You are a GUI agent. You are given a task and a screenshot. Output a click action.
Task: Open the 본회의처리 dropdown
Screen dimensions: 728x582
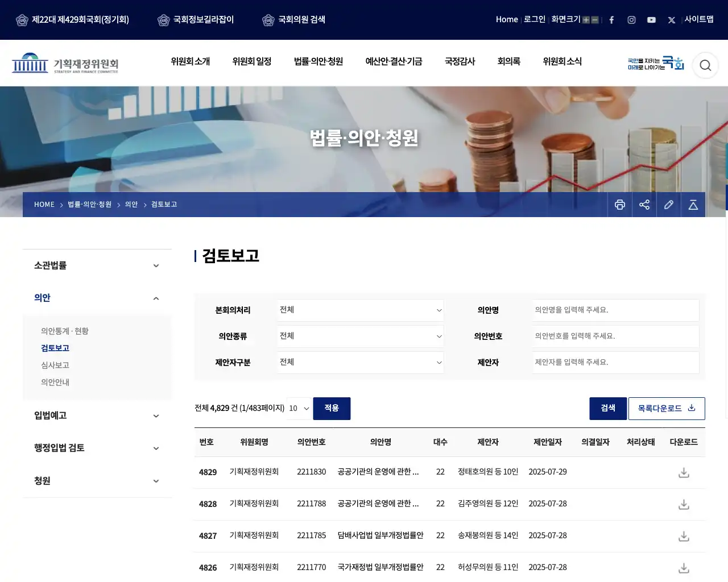361,310
